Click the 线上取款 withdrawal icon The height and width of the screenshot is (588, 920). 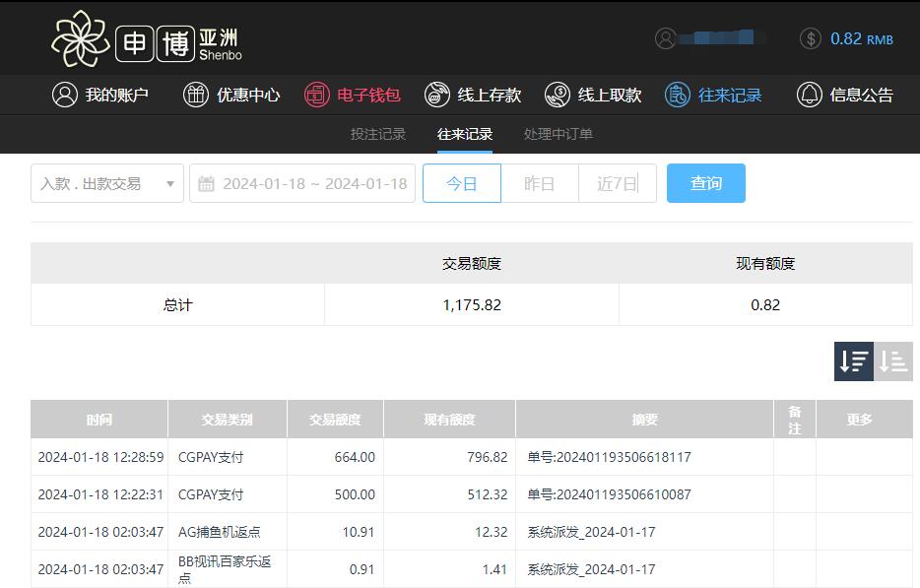[558, 95]
